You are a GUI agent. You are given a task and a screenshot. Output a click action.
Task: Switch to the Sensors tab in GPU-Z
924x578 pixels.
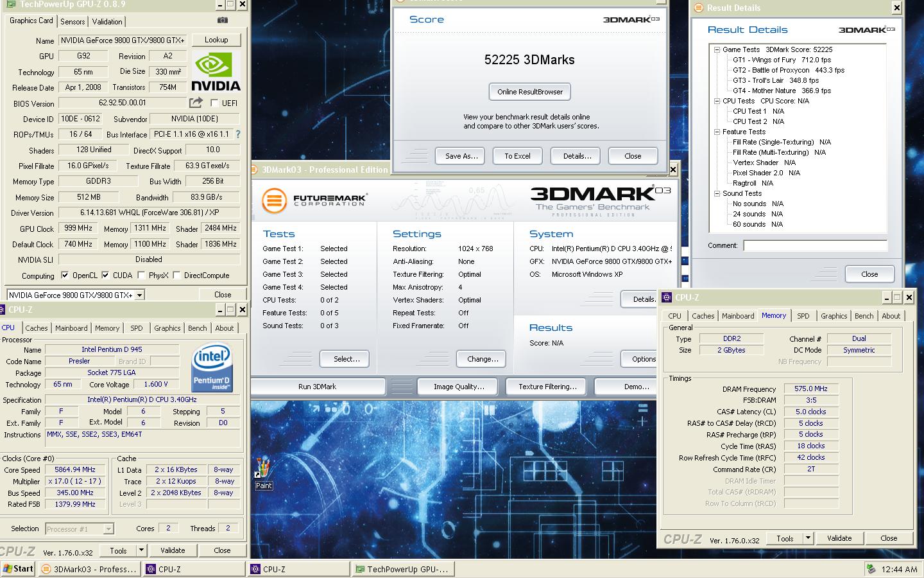pos(73,21)
